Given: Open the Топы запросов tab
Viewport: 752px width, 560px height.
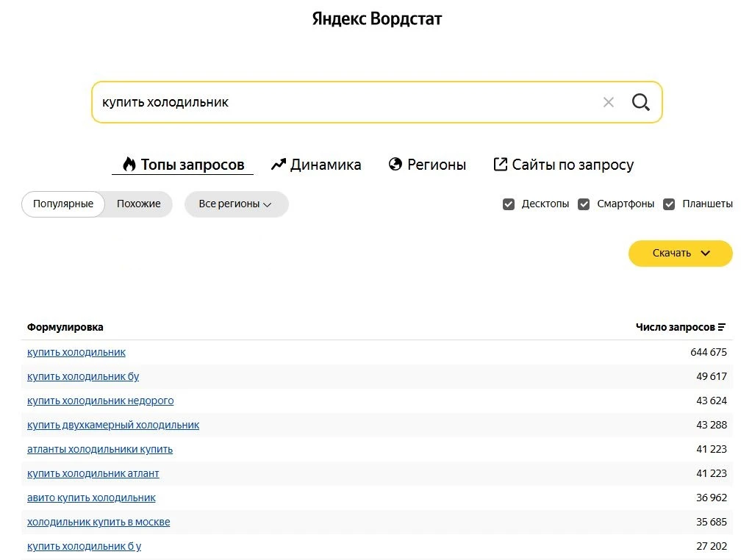Looking at the screenshot, I should [182, 165].
